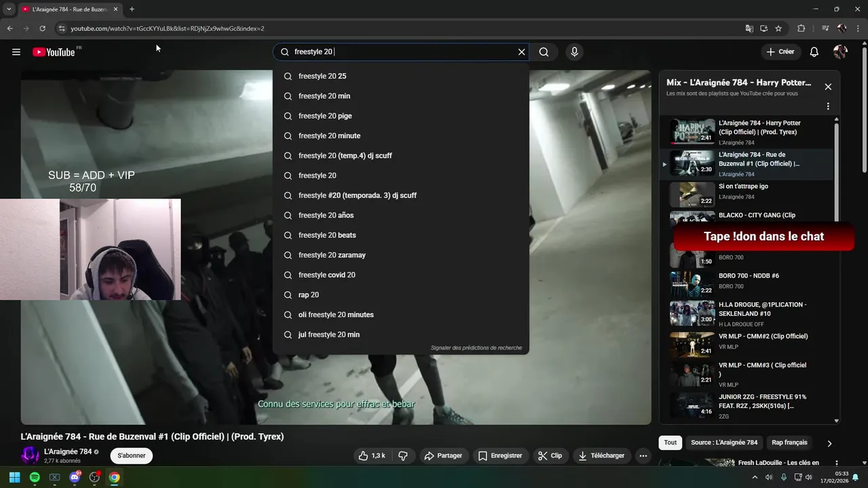Click the Partager button
This screenshot has width=868, height=488.
(x=443, y=456)
